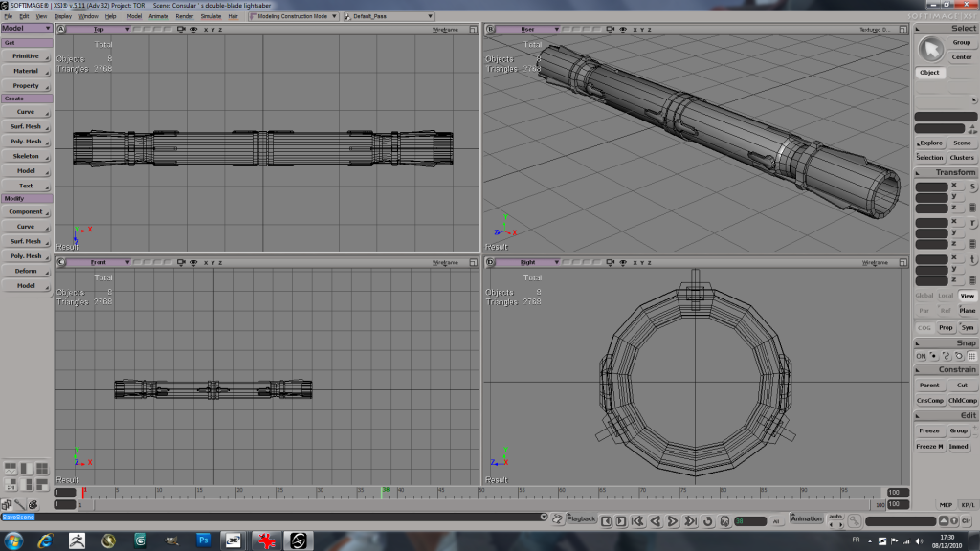This screenshot has width=980, height=551.
Task: Activate the Rotate (r) transform tool
Action: click(972, 223)
